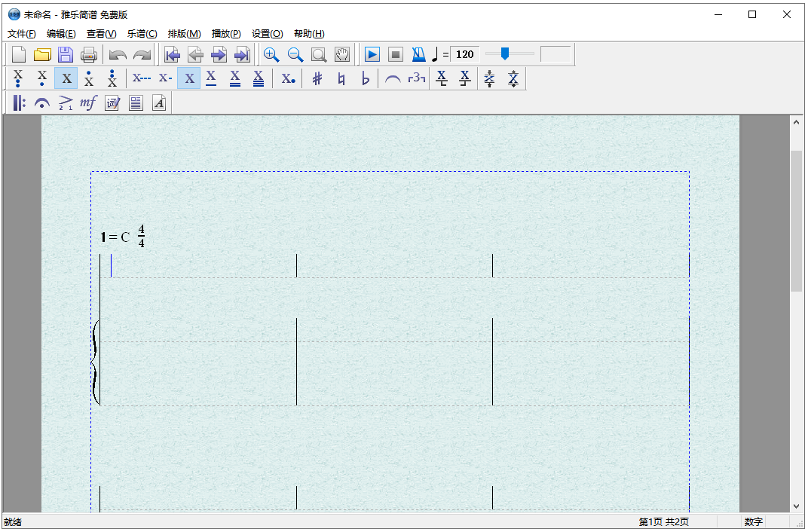Click the 1 = C key signature text
The width and height of the screenshot is (808, 532).
(x=115, y=237)
